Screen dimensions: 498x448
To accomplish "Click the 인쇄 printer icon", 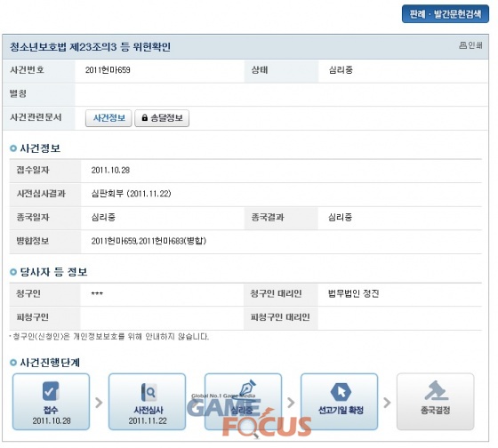I will pos(462,45).
